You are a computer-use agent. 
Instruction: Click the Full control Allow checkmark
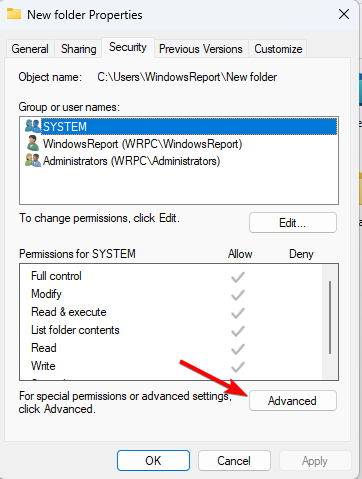coord(238,277)
